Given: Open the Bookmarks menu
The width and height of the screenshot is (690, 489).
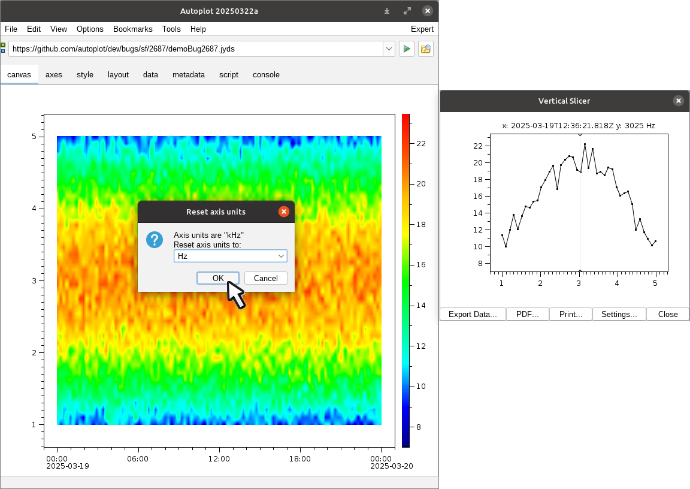Looking at the screenshot, I should point(132,29).
